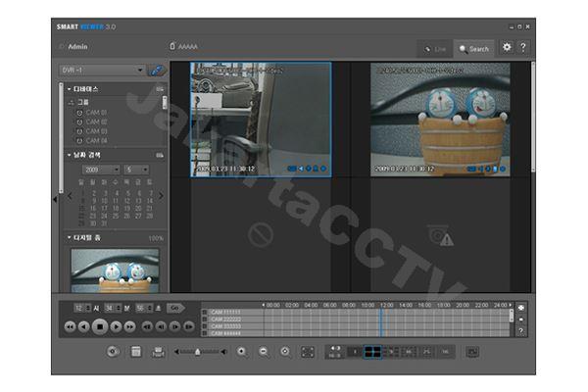Click the fullscreen icon in bottom toolbar
The width and height of the screenshot is (588, 392).
tap(307, 351)
